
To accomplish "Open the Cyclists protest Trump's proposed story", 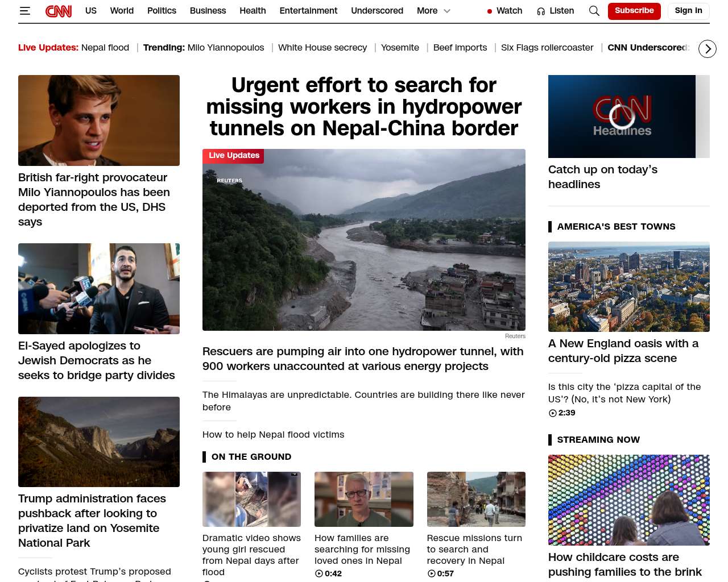I will (x=94, y=574).
